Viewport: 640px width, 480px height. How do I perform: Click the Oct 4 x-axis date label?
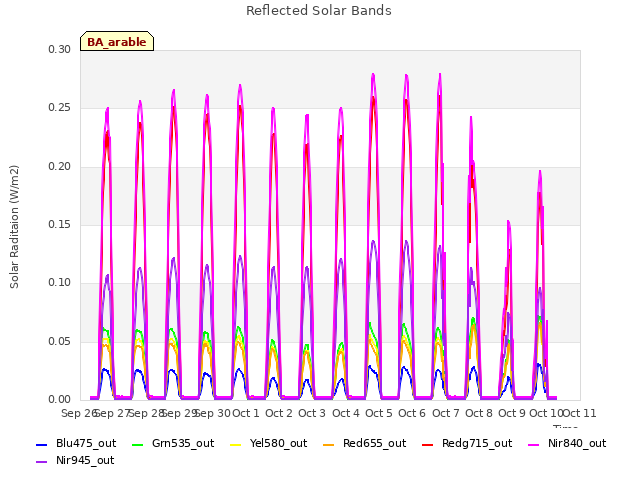(346, 413)
